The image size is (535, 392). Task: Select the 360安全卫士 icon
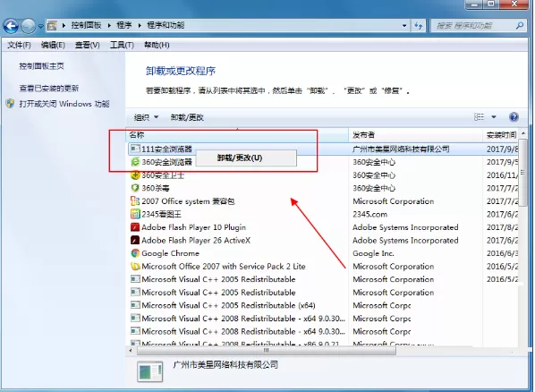[x=135, y=175]
